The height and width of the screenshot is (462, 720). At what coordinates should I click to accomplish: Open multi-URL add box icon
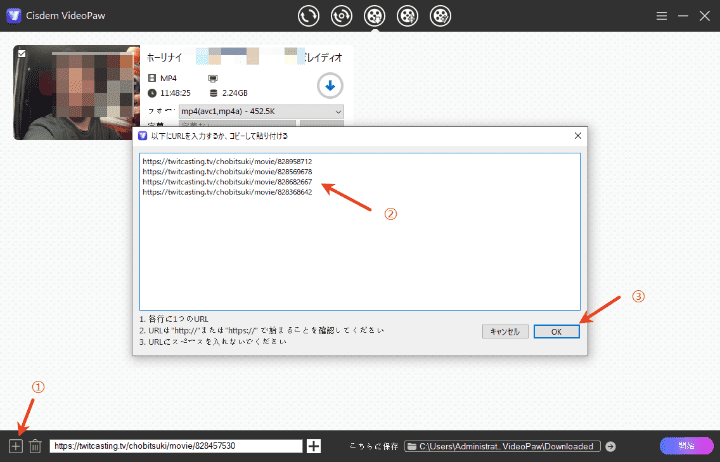pyautogui.click(x=16, y=446)
